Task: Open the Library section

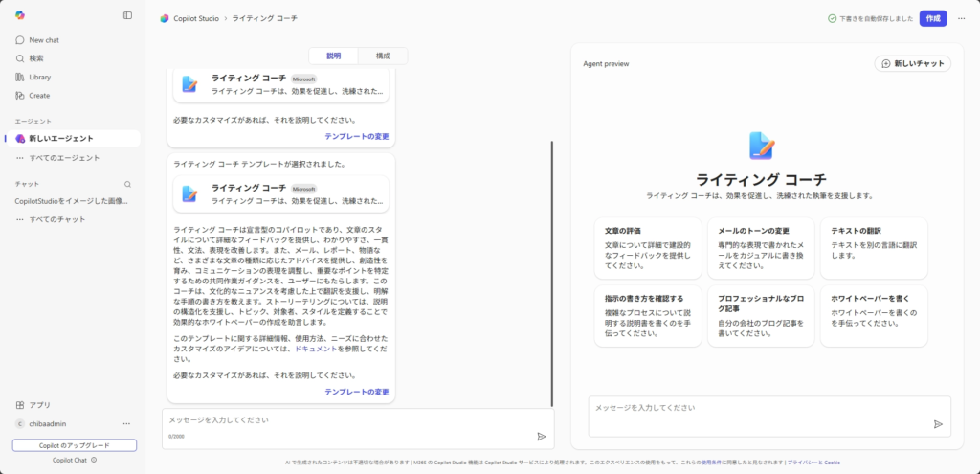Action: [39, 77]
